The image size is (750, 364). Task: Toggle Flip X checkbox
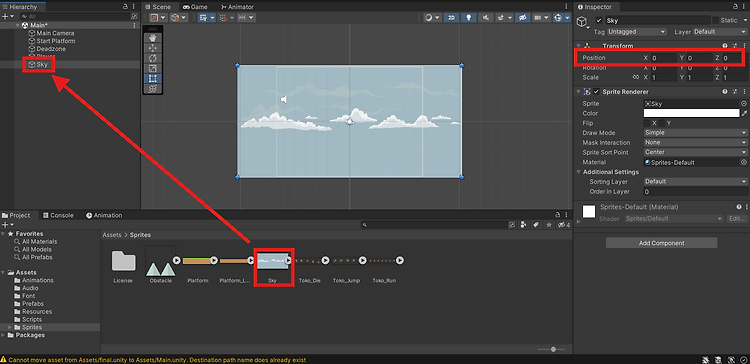click(647, 123)
